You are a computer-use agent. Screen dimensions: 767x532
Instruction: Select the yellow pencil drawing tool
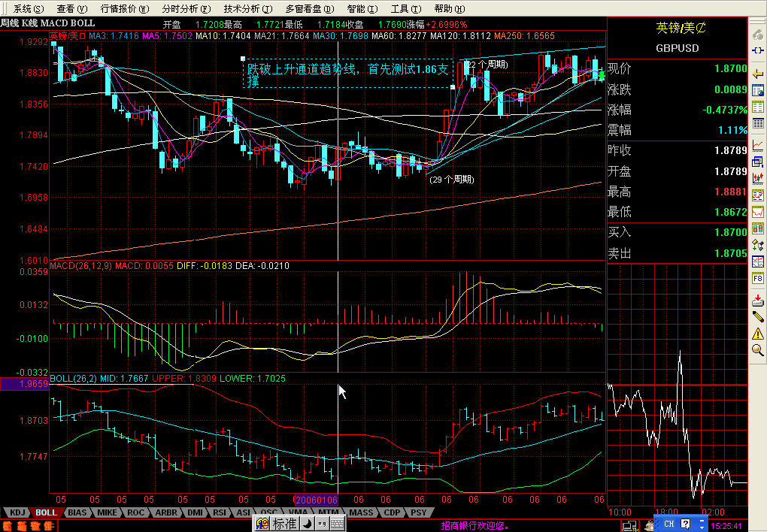coord(758,317)
